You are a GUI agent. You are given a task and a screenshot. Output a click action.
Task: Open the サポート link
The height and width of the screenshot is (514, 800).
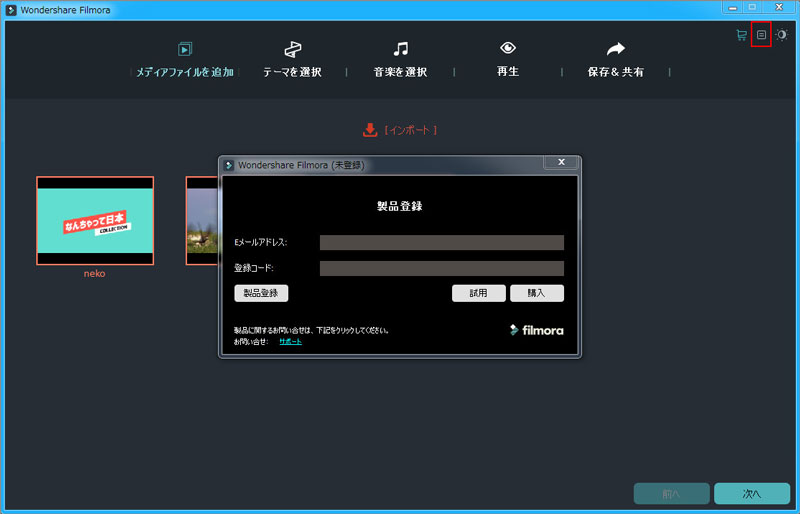click(x=290, y=341)
